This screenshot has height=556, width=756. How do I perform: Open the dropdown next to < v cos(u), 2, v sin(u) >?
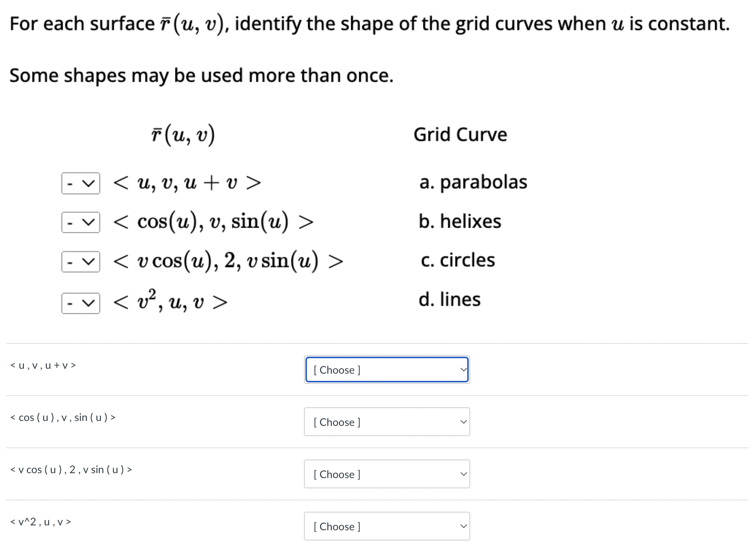point(80,261)
